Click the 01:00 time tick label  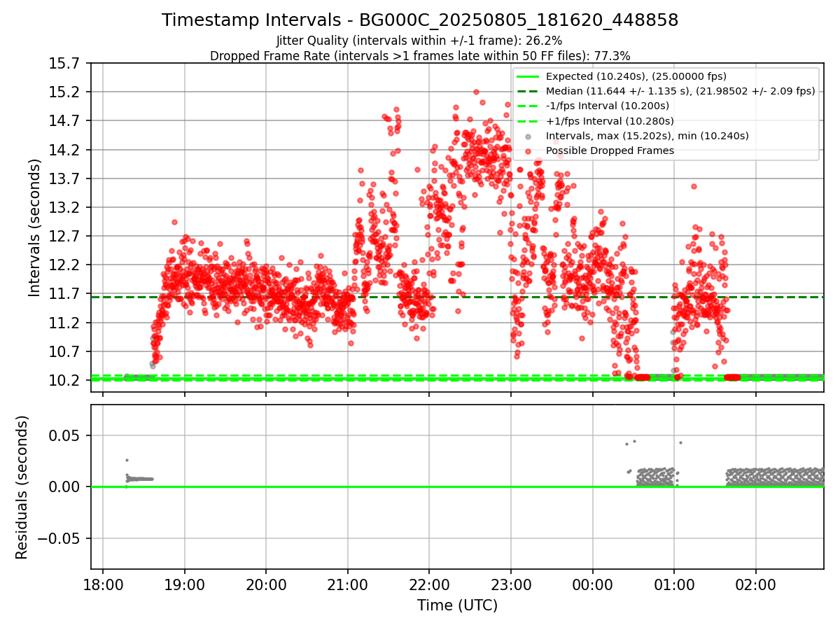674,584
